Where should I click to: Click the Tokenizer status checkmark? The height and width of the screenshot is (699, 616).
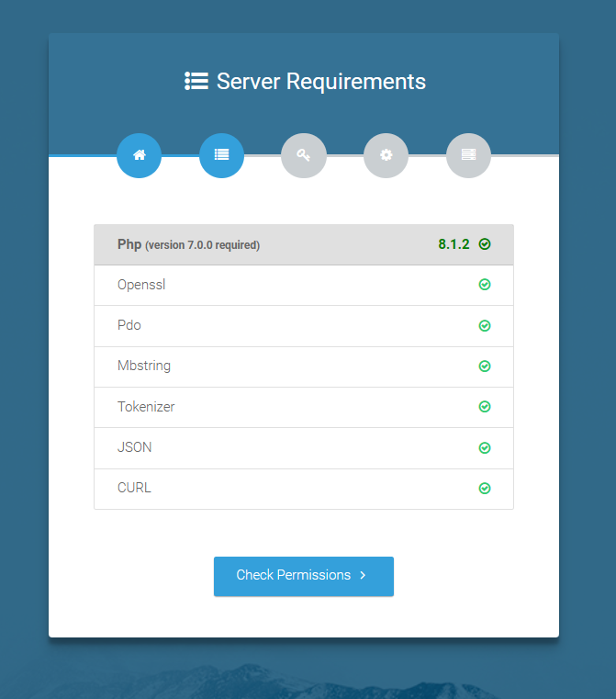point(485,406)
